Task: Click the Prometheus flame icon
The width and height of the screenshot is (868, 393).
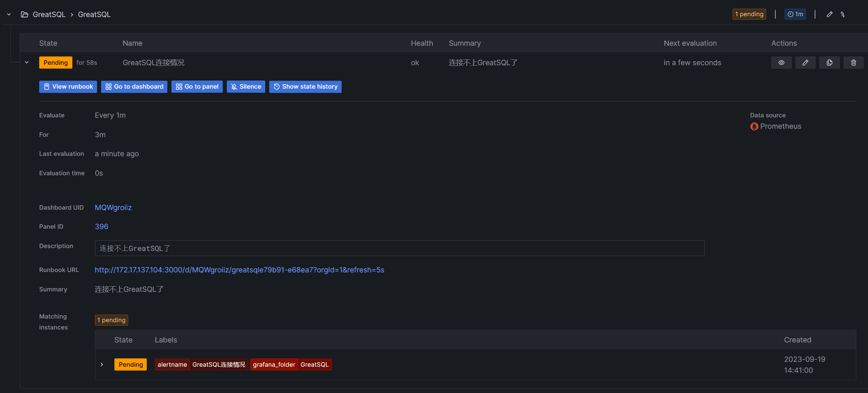Action: pyautogui.click(x=754, y=126)
